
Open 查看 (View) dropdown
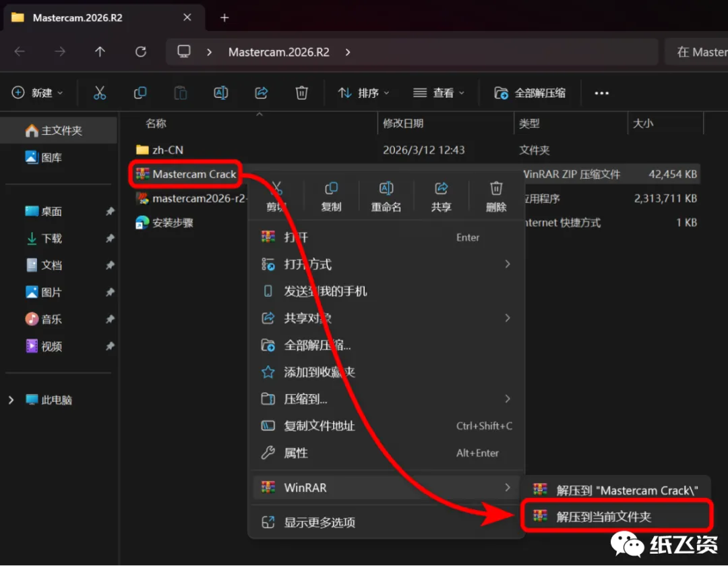[x=439, y=93]
